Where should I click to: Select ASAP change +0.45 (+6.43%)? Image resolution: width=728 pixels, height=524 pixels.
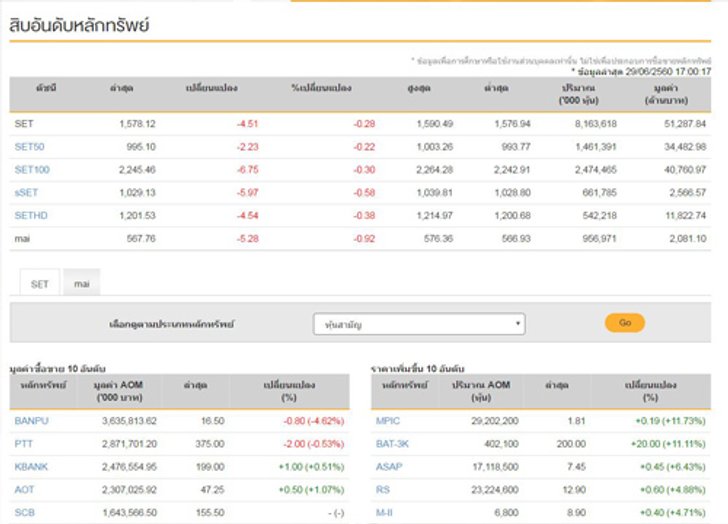(x=673, y=467)
